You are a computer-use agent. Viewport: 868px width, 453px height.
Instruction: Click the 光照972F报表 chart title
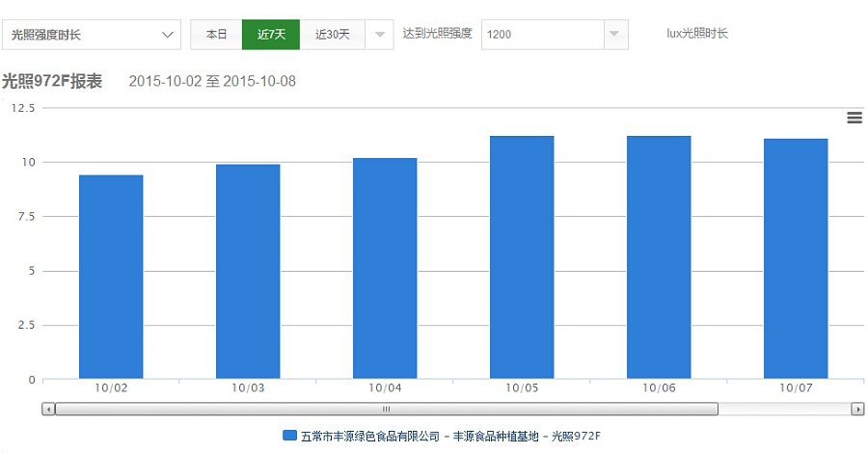click(52, 81)
